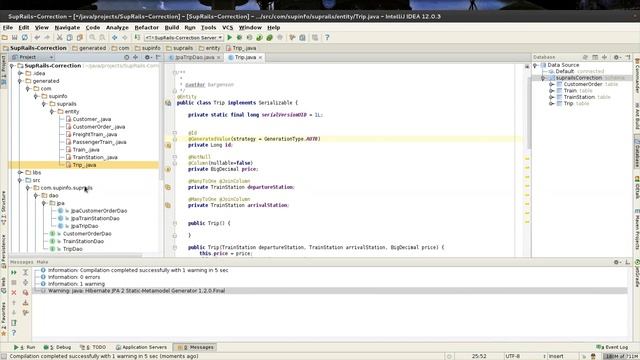Click the Project tree vertical scrollbar
Screen dimensions: 640x360
tap(161, 122)
